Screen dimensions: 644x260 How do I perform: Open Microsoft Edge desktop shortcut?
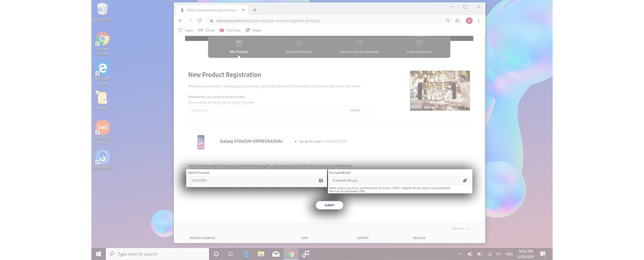coord(103,74)
